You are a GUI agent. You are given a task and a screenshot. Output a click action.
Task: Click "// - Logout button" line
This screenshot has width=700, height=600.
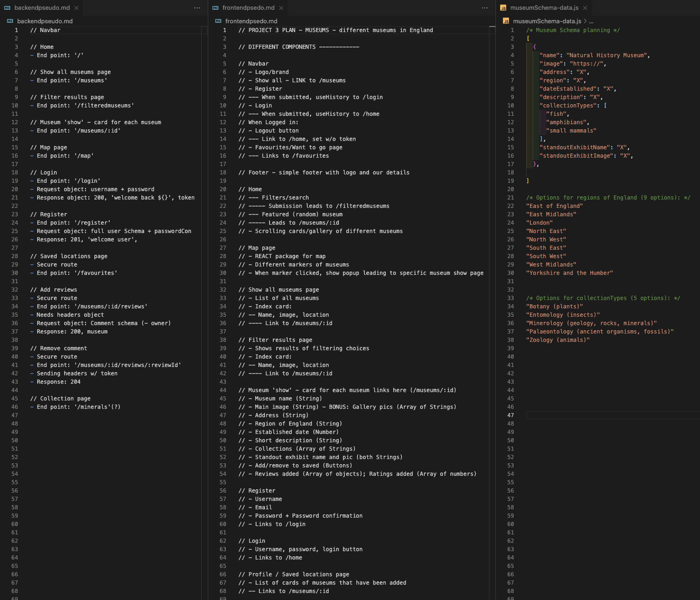269,131
